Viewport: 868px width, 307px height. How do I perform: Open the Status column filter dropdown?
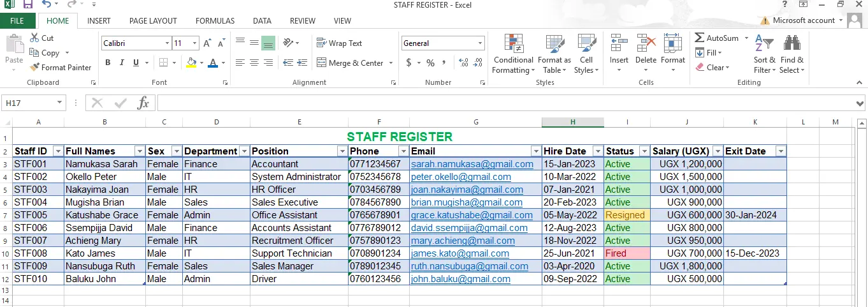tap(644, 151)
